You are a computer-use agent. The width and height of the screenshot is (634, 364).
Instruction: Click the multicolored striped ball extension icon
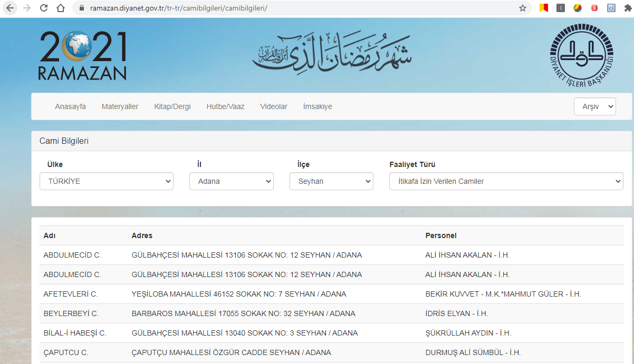[x=578, y=8]
